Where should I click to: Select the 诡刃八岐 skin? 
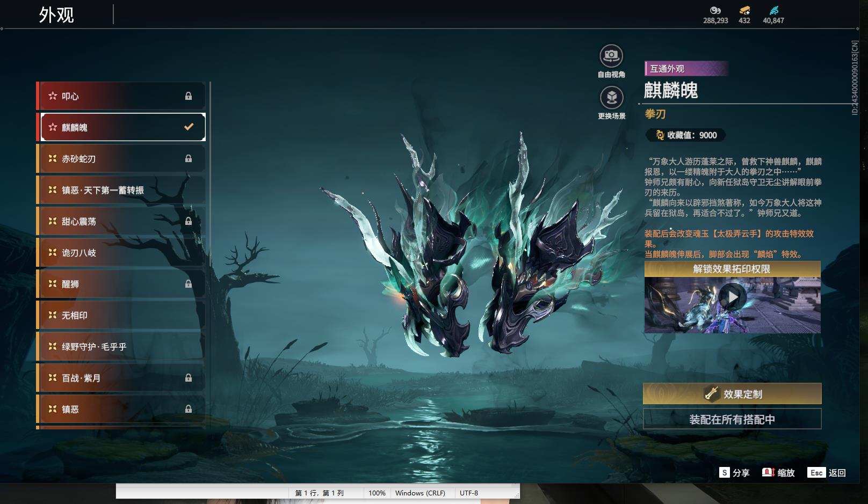click(121, 252)
